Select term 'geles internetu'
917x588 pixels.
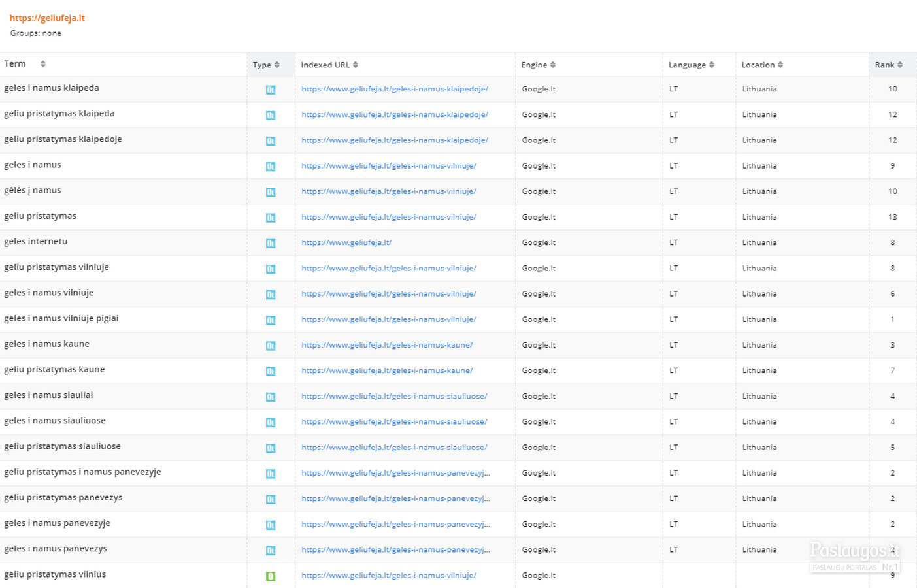36,241
